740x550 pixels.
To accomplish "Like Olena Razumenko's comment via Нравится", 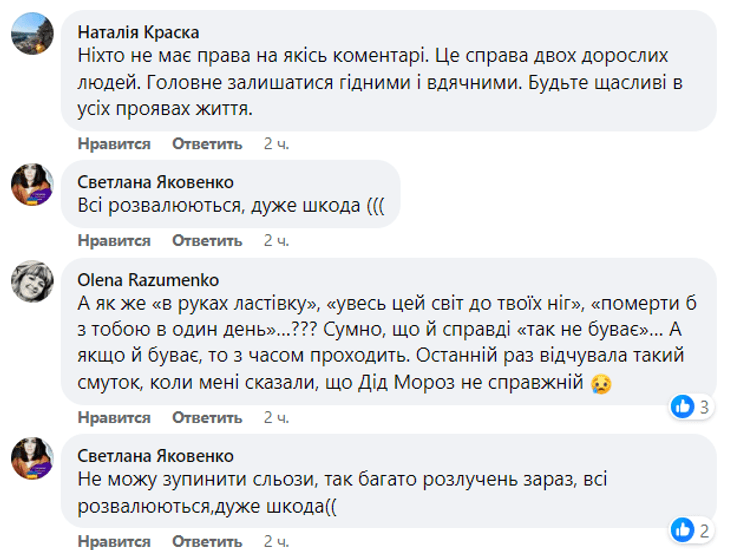I will click(x=114, y=417).
